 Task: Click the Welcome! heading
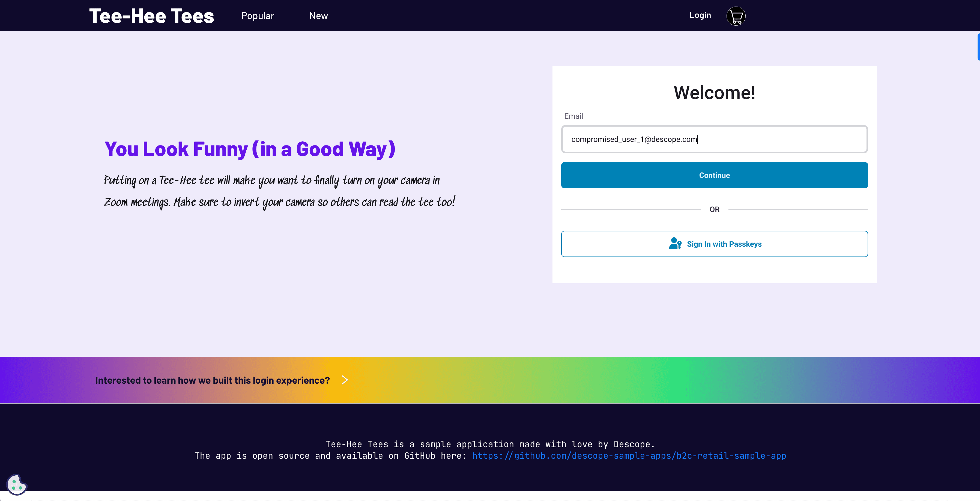pos(714,93)
